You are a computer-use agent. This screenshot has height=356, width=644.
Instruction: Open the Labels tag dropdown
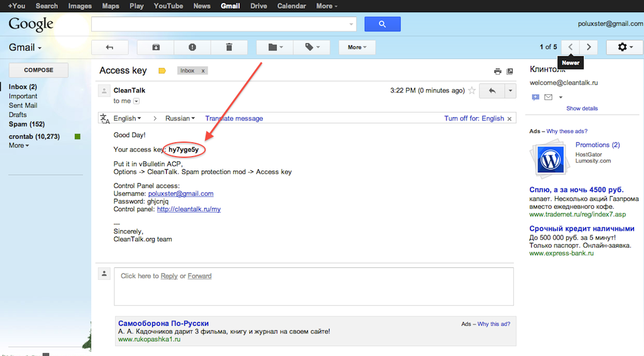pyautogui.click(x=312, y=47)
